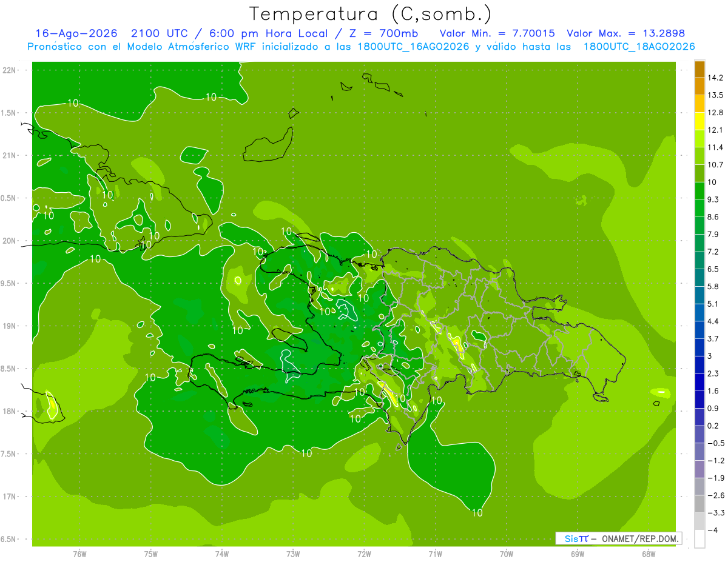Click the '70W' longitude axis label
728x562 pixels.
point(506,554)
